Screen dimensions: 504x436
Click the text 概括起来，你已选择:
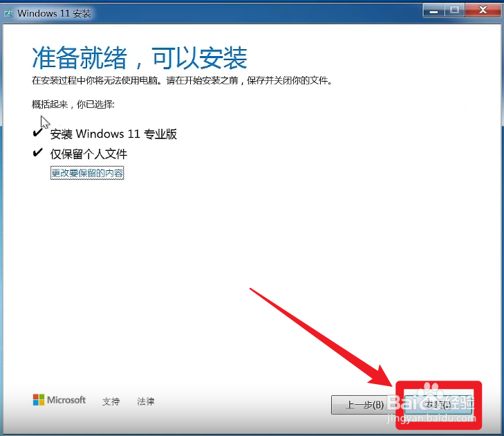(73, 105)
